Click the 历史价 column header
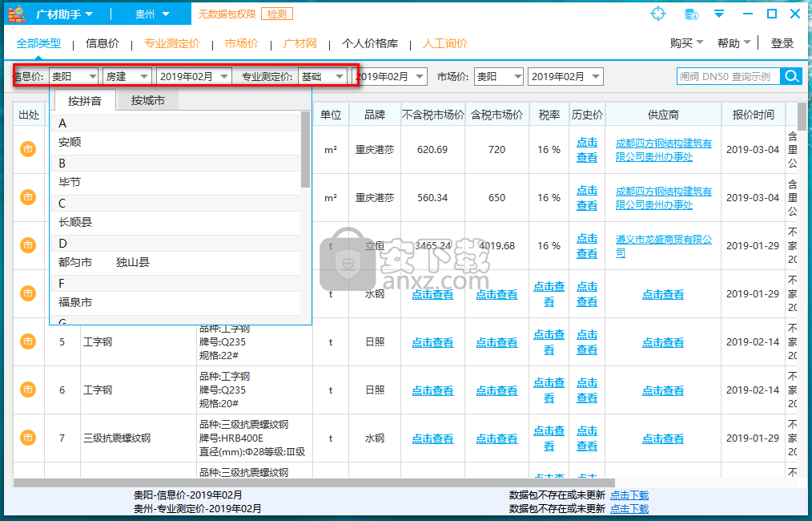 [587, 115]
